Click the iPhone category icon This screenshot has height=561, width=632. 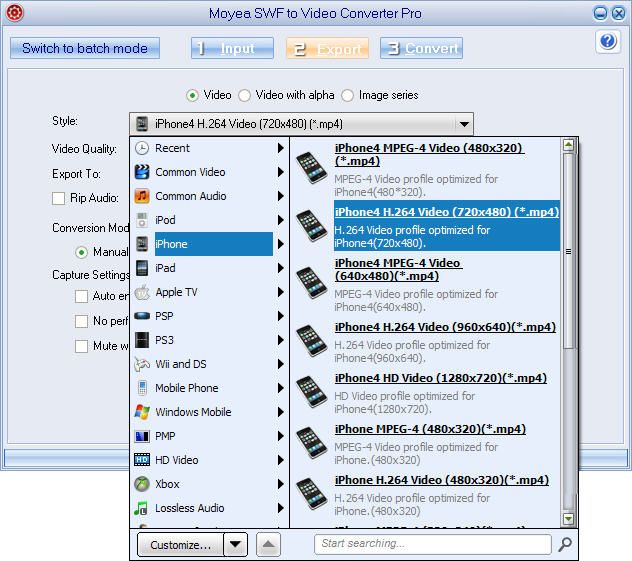point(142,244)
